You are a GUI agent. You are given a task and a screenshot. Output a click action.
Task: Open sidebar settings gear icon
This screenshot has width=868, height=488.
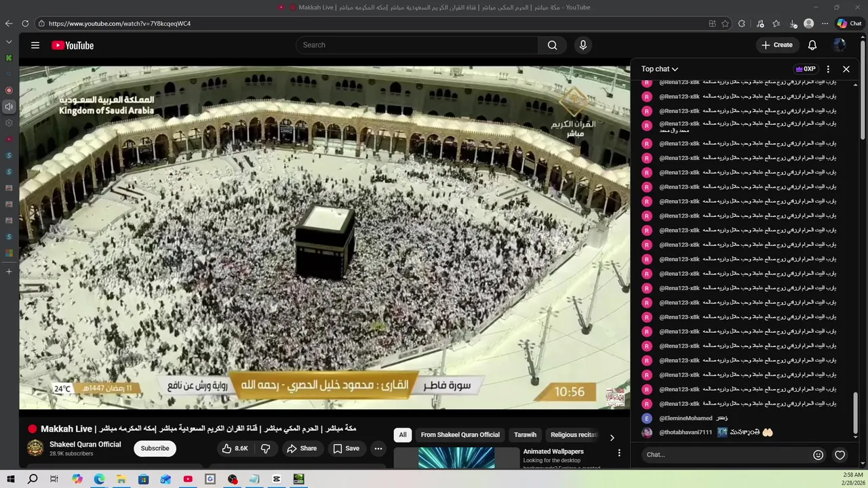click(x=9, y=123)
